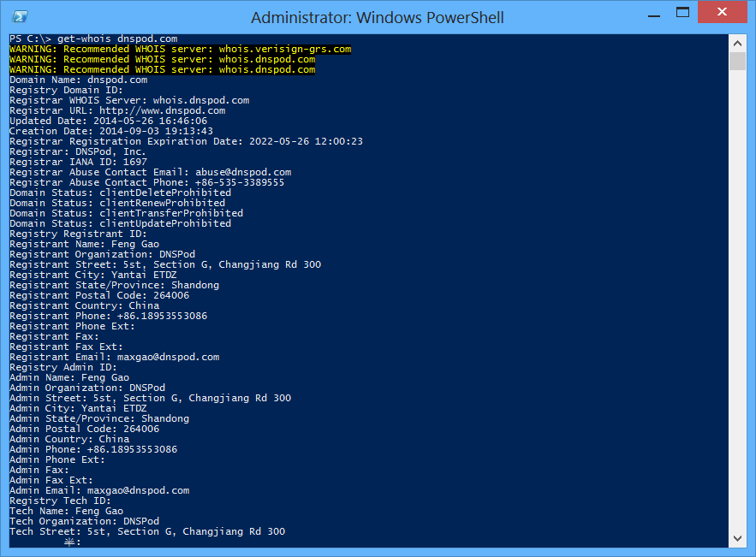Click the minimize window button
Image resolution: width=756 pixels, height=557 pixels.
(653, 14)
